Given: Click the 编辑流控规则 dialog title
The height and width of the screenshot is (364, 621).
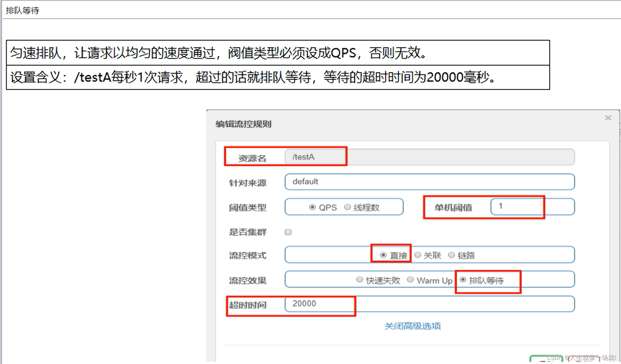Looking at the screenshot, I should pos(243,124).
